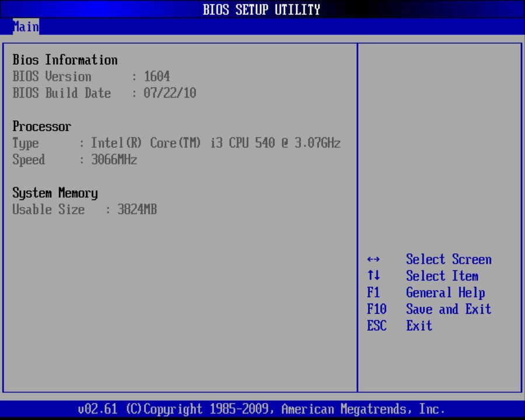Click the F10 key label
This screenshot has height=420, width=525.
(377, 309)
